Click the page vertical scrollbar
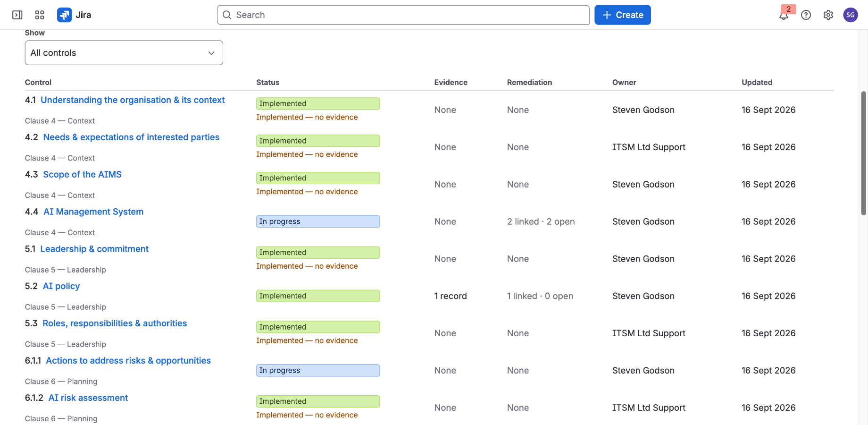Screen dimensions: 868x425 click(864, 153)
